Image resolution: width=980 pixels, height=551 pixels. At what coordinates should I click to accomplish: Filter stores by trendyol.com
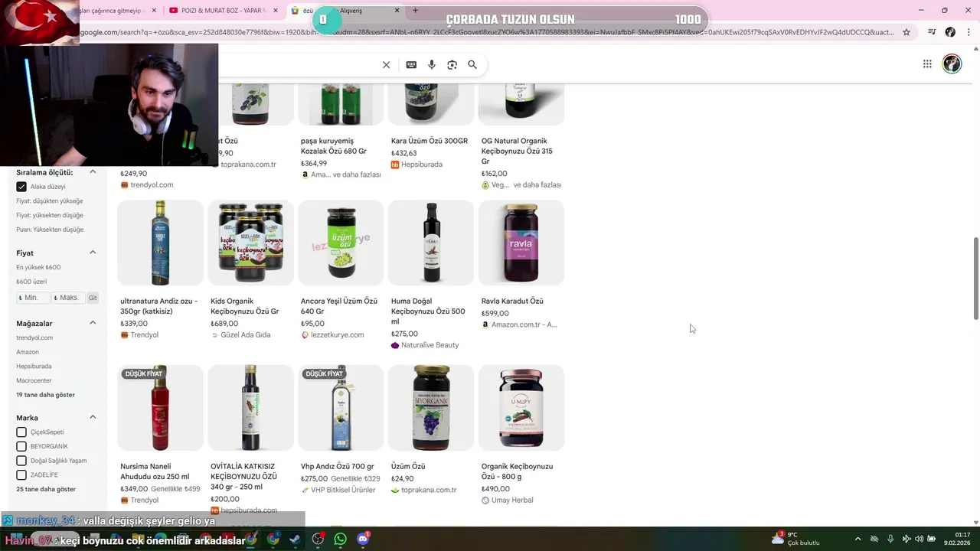coord(34,337)
